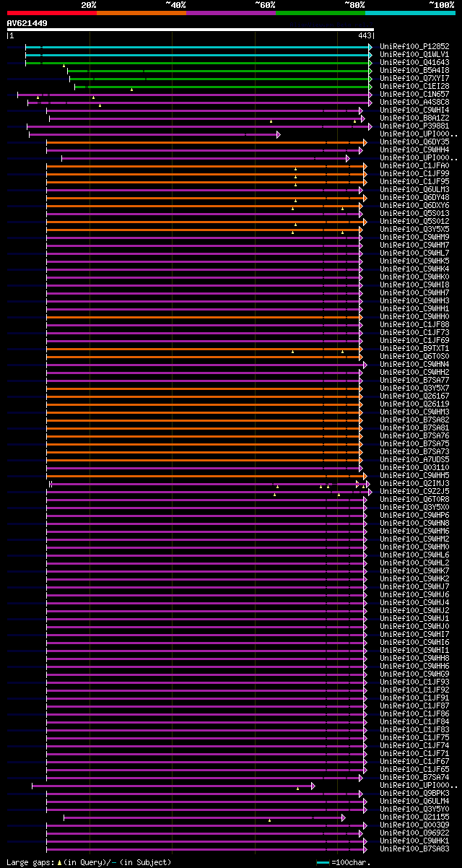Open hit UniRef100_Q6DXY6
The height and width of the screenshot is (868, 462).
pos(415,205)
